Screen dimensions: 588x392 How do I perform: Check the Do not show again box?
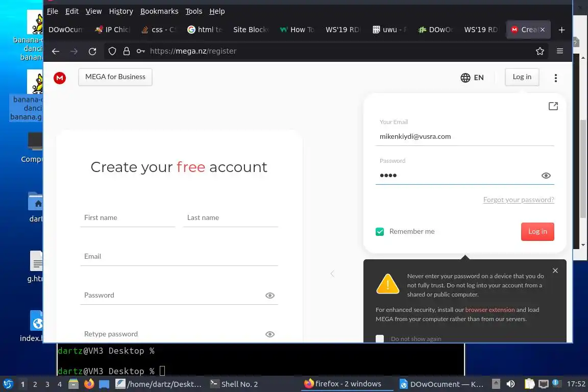tap(380, 339)
